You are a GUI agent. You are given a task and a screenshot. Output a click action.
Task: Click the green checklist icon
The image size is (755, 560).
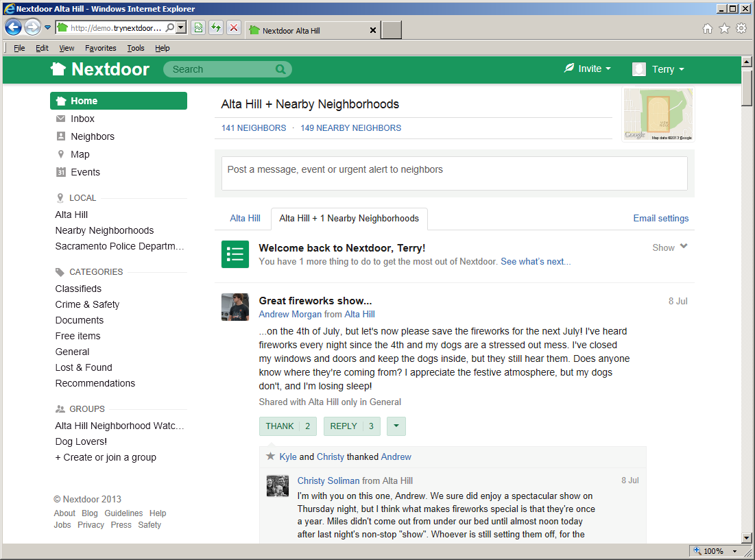[235, 254]
